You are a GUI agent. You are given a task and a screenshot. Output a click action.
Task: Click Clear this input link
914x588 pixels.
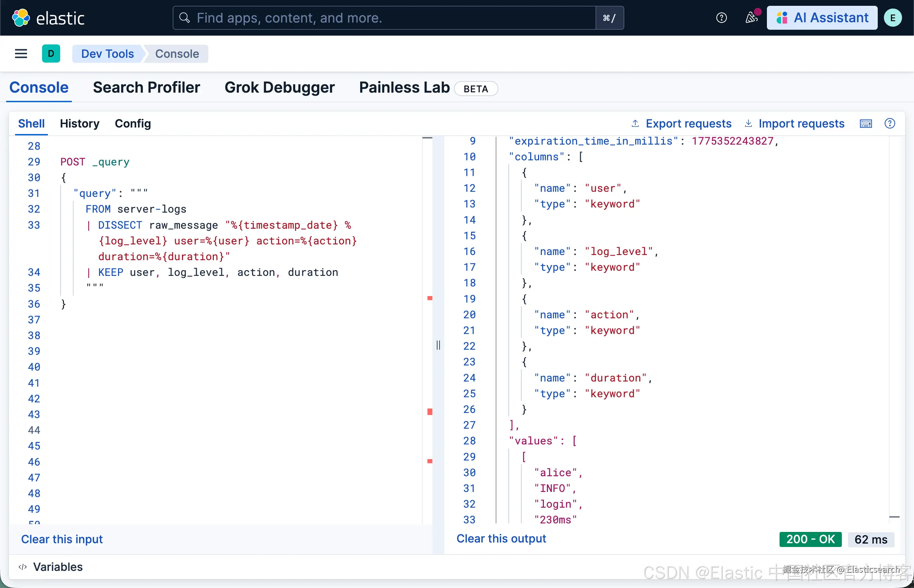(x=62, y=539)
